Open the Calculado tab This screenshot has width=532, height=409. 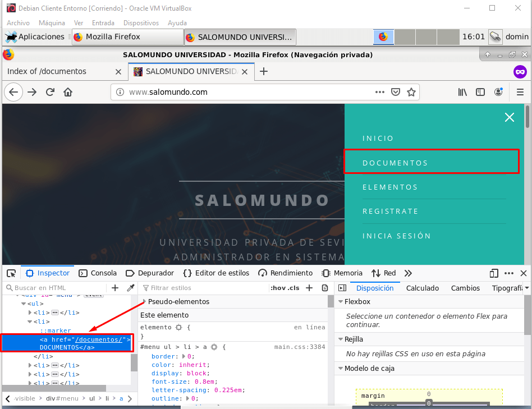(x=422, y=288)
